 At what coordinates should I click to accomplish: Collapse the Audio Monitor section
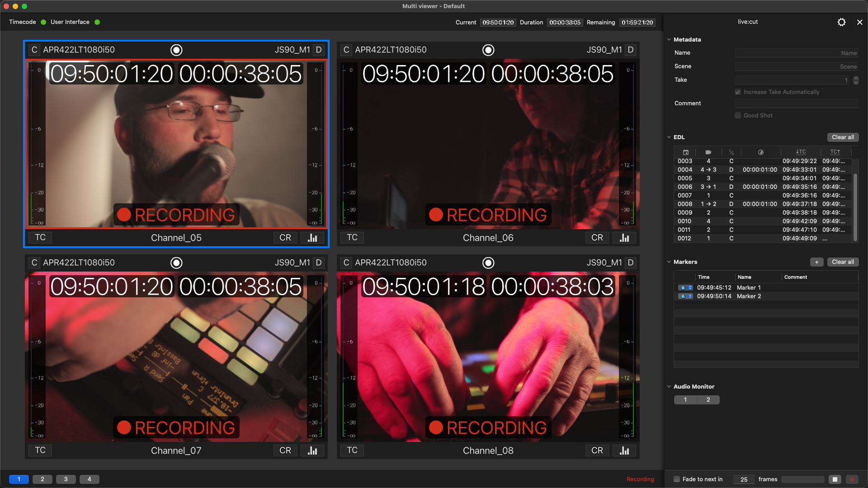click(x=669, y=387)
